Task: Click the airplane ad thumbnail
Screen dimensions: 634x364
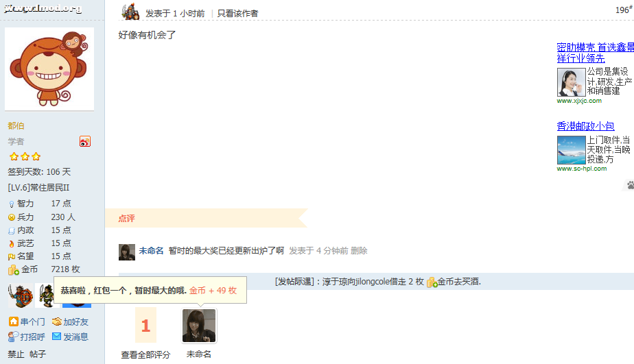Action: pyautogui.click(x=571, y=150)
